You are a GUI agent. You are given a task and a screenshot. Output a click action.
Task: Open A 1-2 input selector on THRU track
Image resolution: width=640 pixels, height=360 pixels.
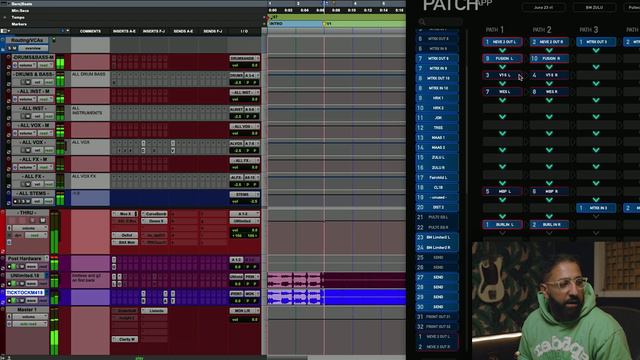coord(244,214)
